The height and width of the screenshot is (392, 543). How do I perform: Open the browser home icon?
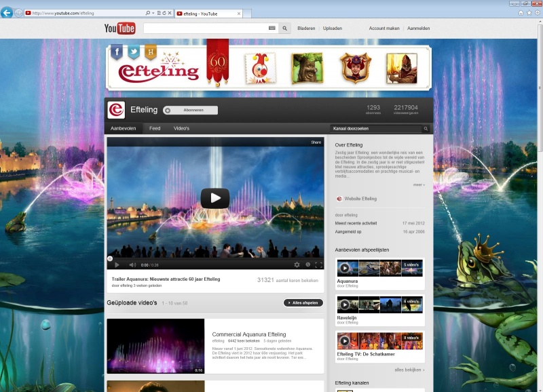[521, 13]
